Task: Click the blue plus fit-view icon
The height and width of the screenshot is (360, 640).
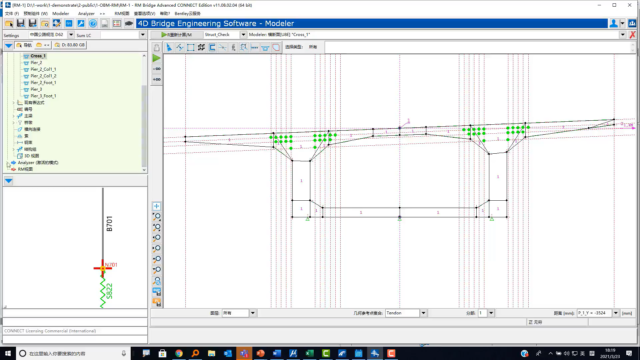Action: pos(157,206)
